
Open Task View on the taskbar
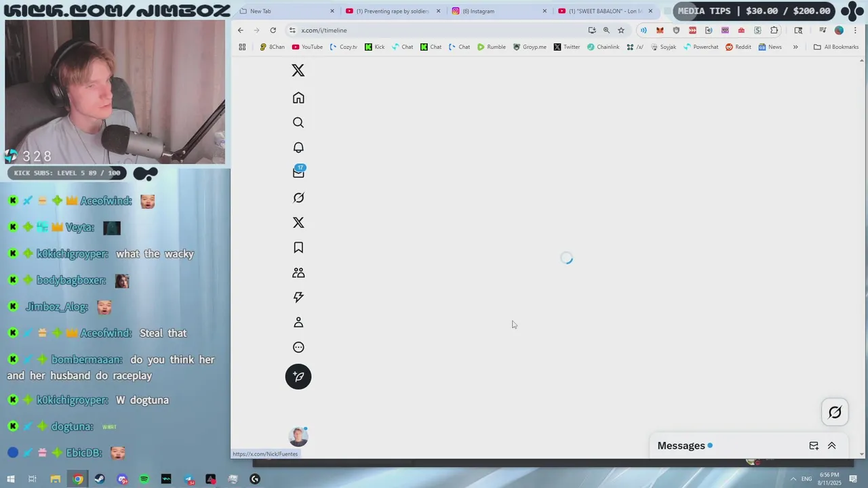(x=32, y=479)
